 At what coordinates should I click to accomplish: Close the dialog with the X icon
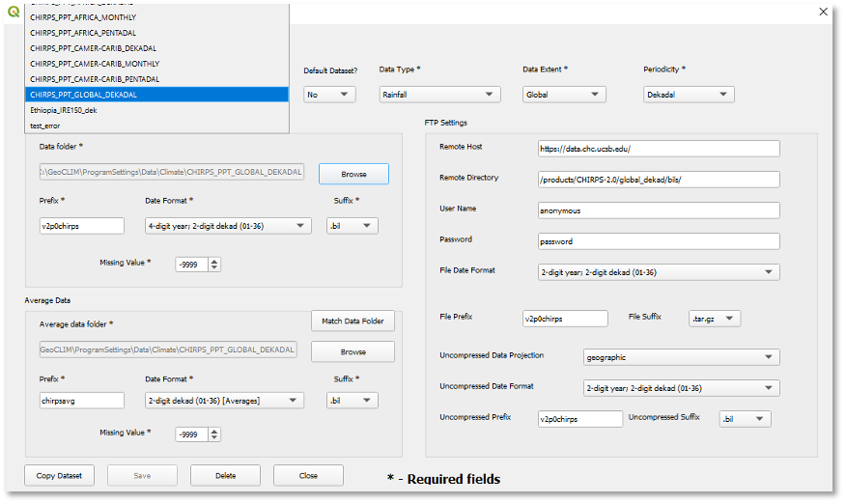click(824, 13)
